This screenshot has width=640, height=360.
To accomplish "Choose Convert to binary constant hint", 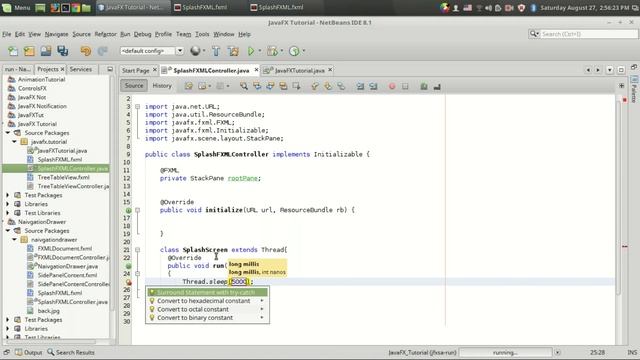I will (x=207, y=318).
